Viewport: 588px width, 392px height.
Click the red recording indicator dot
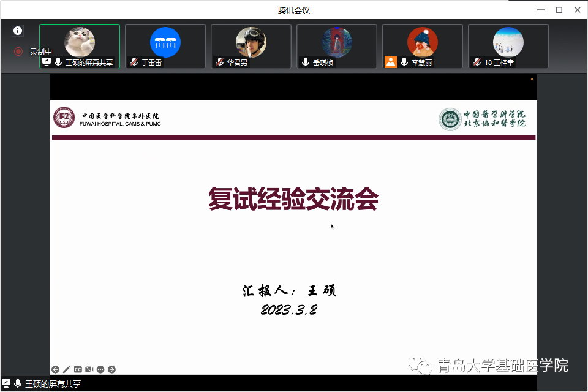18,51
